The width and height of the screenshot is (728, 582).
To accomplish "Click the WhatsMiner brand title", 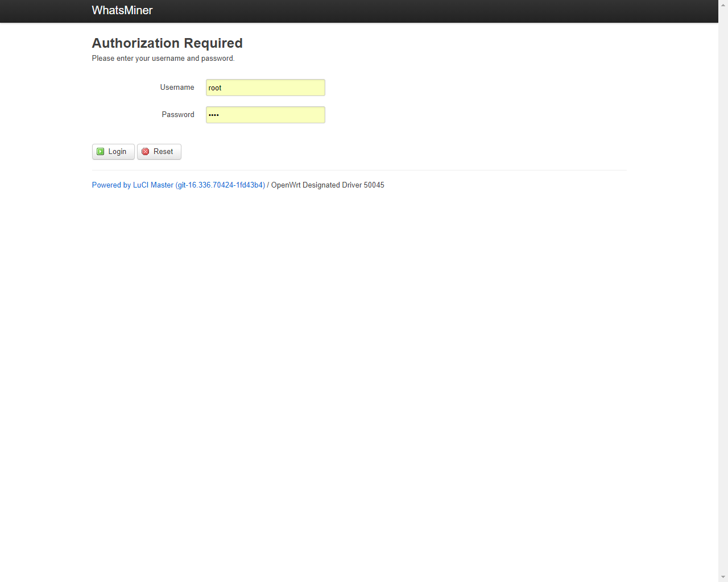I will 122,10.
